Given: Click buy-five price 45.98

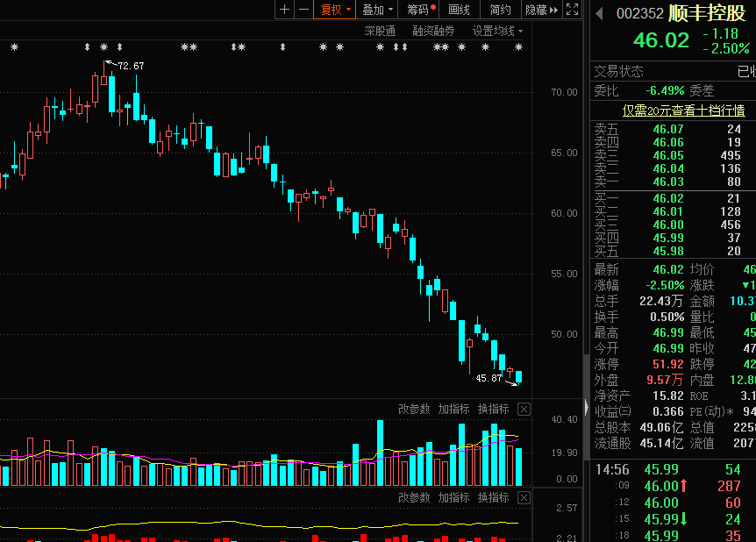Looking at the screenshot, I should pos(668,251).
